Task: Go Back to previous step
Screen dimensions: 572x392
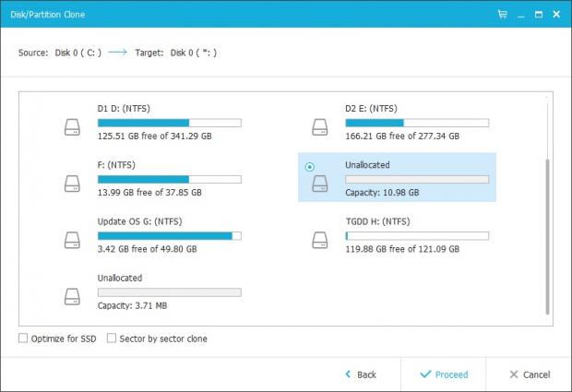Action: coord(359,374)
